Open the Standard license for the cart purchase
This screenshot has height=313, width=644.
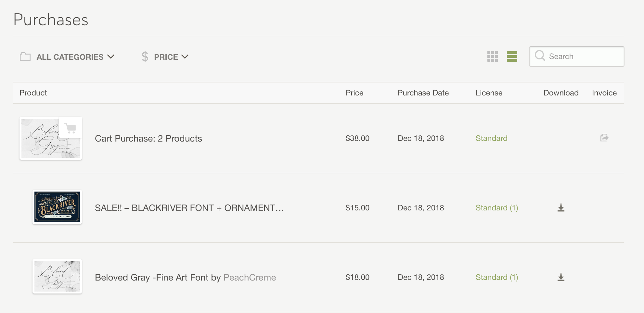pyautogui.click(x=491, y=138)
